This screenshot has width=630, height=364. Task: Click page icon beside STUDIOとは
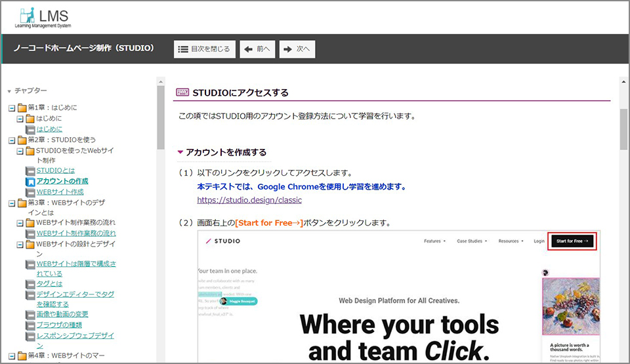(31, 171)
